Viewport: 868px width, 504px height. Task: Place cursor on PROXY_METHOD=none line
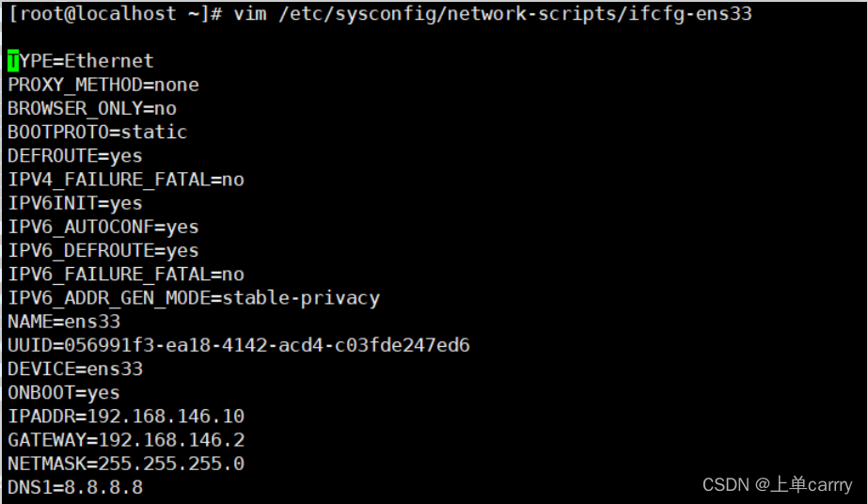(x=103, y=85)
